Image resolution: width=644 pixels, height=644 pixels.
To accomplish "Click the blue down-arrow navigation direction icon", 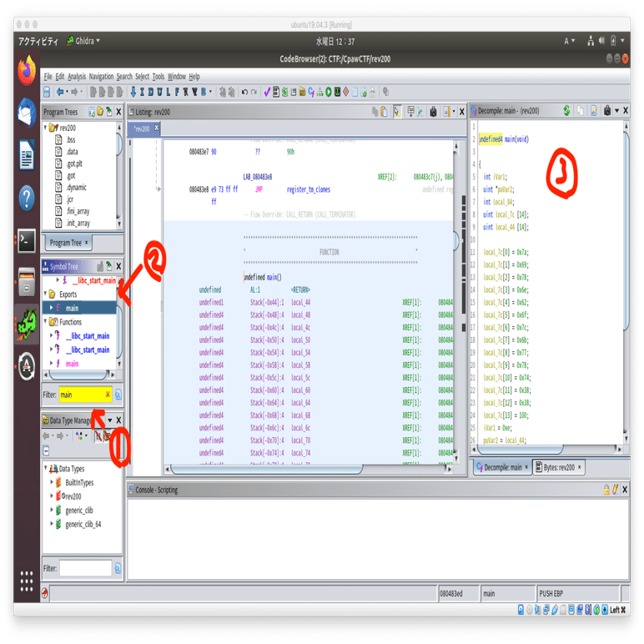I will [x=133, y=92].
